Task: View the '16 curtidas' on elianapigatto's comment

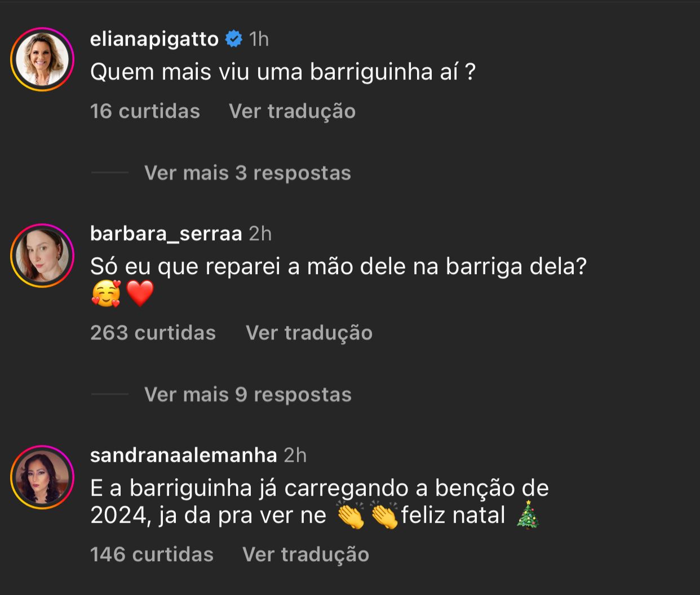Action: [145, 111]
